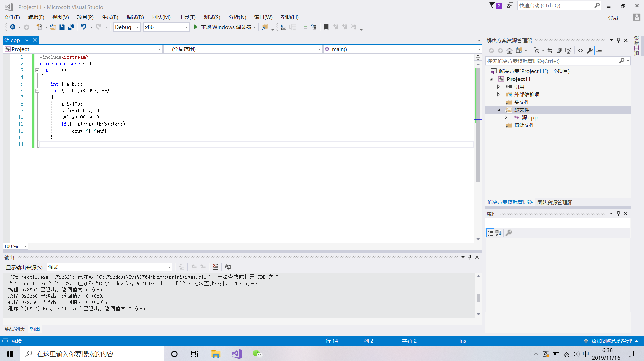Expand the 引用 node in Solution Explorer
The height and width of the screenshot is (361, 644).
click(498, 87)
